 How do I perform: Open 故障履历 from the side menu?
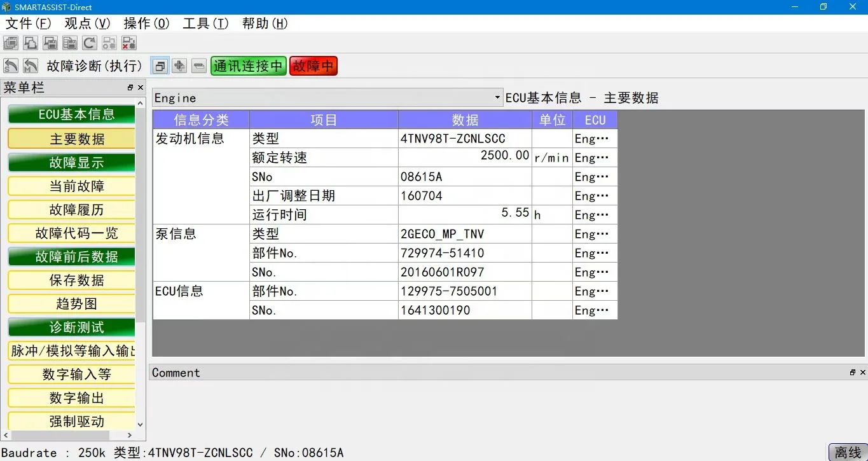[x=71, y=210]
